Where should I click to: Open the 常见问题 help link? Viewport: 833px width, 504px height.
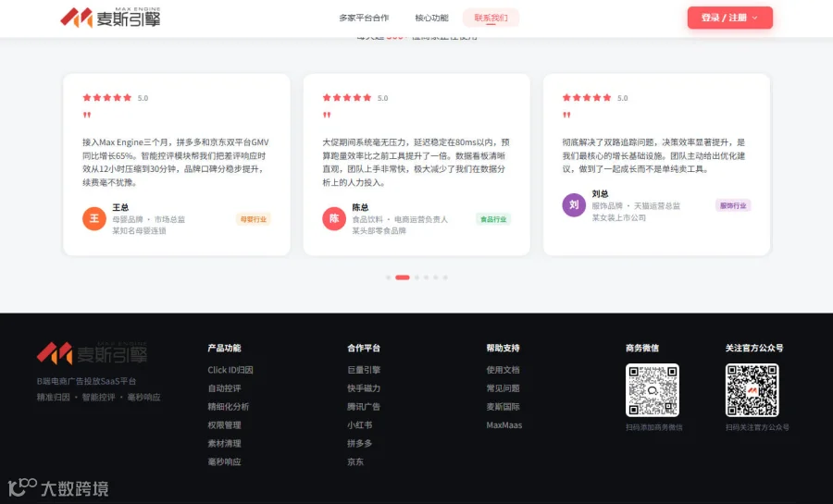504,388
